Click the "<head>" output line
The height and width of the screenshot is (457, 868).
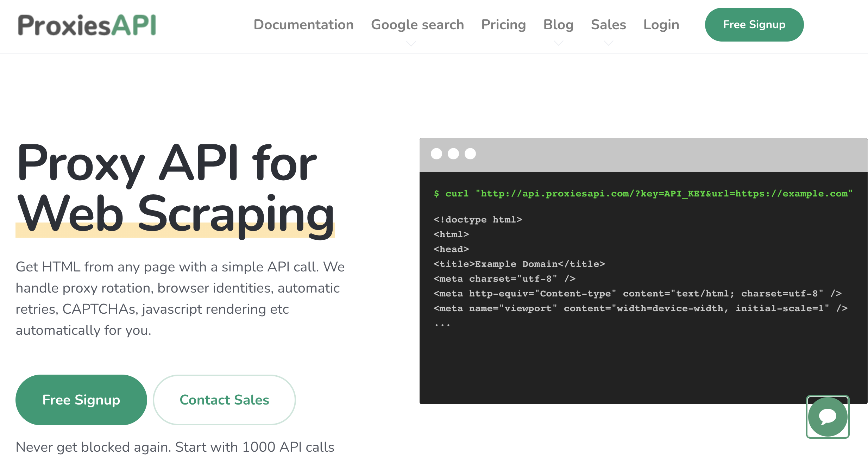coord(451,249)
